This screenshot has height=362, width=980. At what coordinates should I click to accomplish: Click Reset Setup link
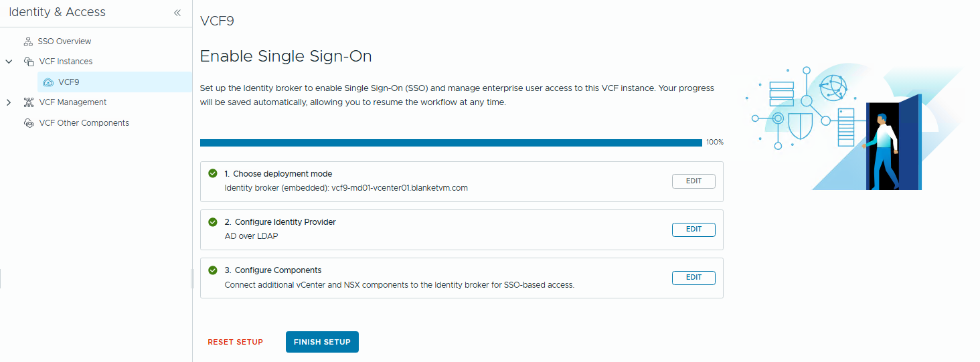click(x=235, y=342)
